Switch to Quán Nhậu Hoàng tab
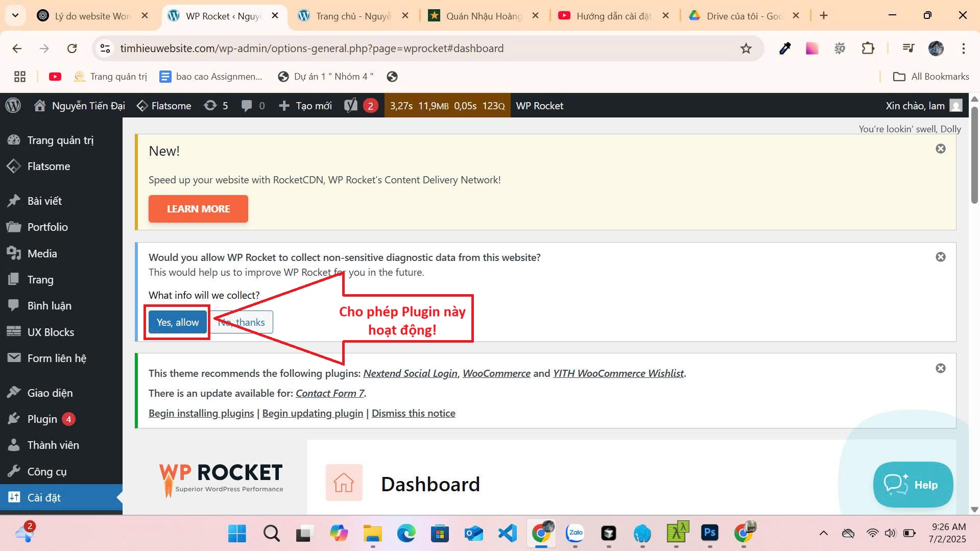Image resolution: width=980 pixels, height=551 pixels. tap(484, 16)
